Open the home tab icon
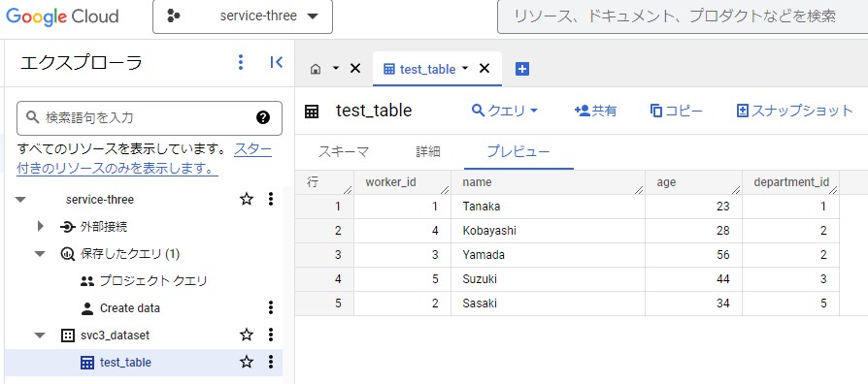Screen dimensions: 868x384 (x=316, y=69)
